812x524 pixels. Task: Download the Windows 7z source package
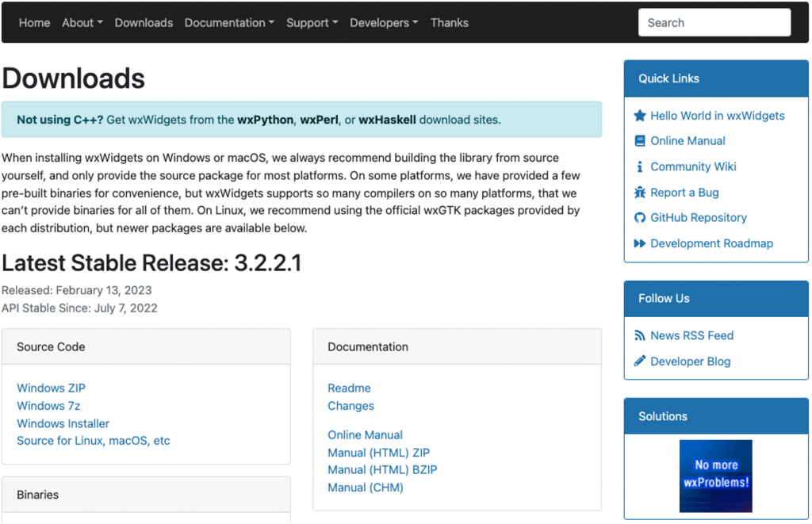48,405
